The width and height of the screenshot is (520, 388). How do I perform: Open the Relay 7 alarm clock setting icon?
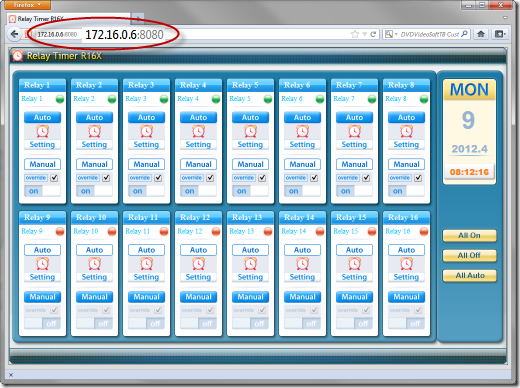354,131
